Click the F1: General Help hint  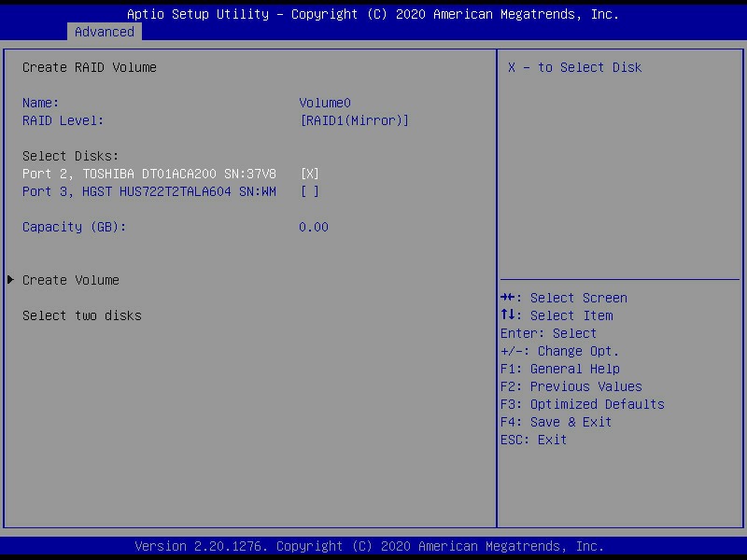(559, 369)
